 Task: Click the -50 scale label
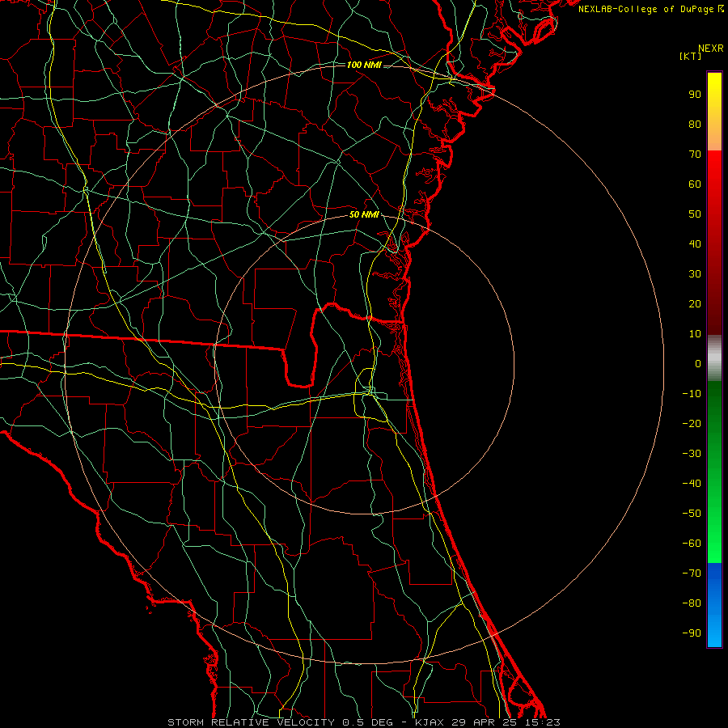(692, 514)
